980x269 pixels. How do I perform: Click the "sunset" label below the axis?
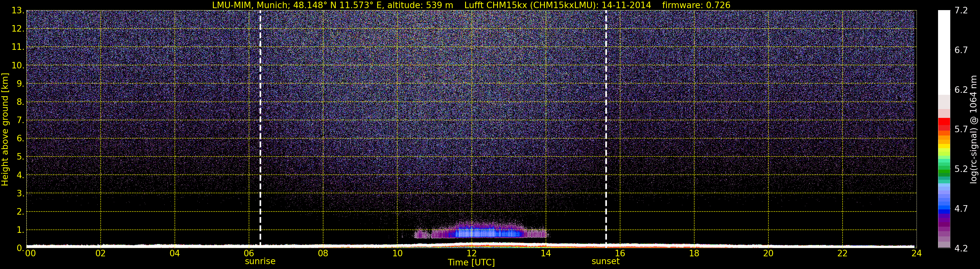[605, 262]
